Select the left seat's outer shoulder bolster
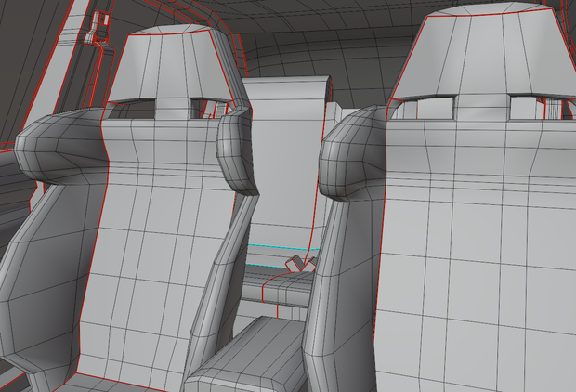The width and height of the screenshot is (576, 392). click(x=59, y=147)
